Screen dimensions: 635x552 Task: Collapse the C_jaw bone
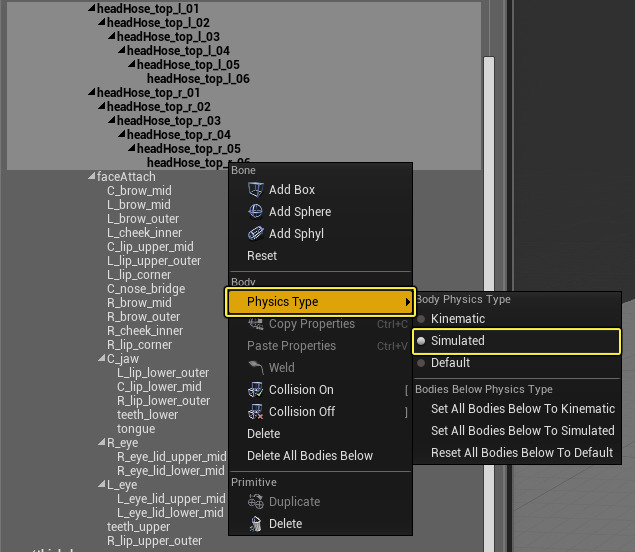102,358
